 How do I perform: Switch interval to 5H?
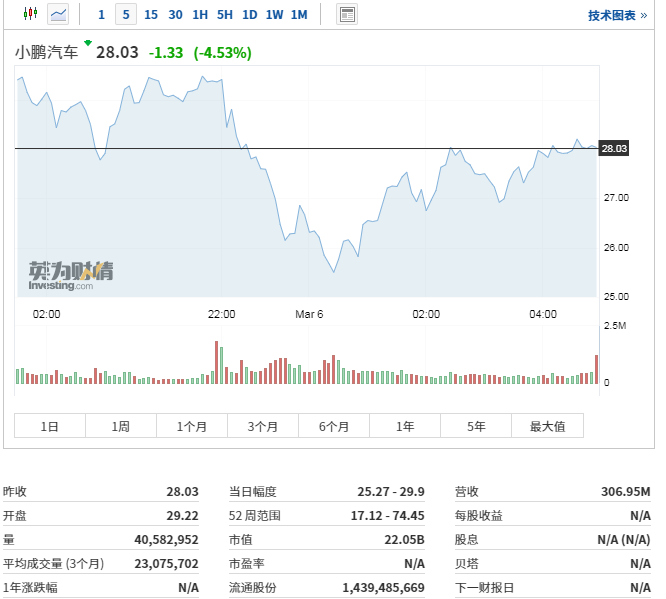coord(225,15)
